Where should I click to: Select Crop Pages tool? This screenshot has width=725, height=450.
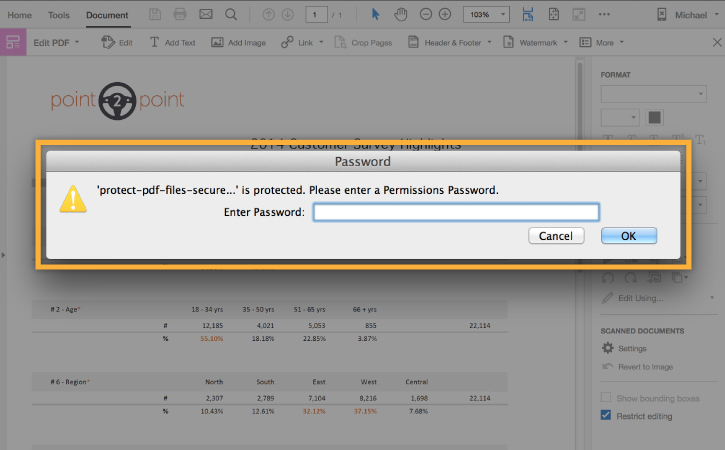point(363,43)
